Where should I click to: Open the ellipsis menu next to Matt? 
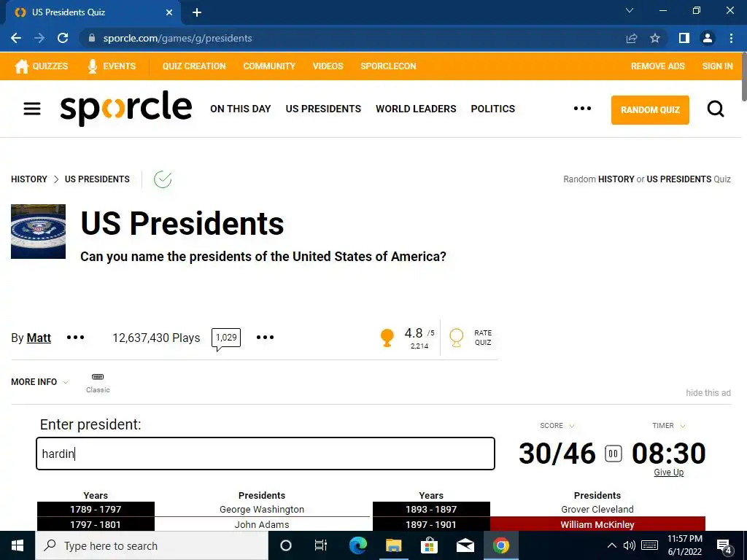[75, 337]
